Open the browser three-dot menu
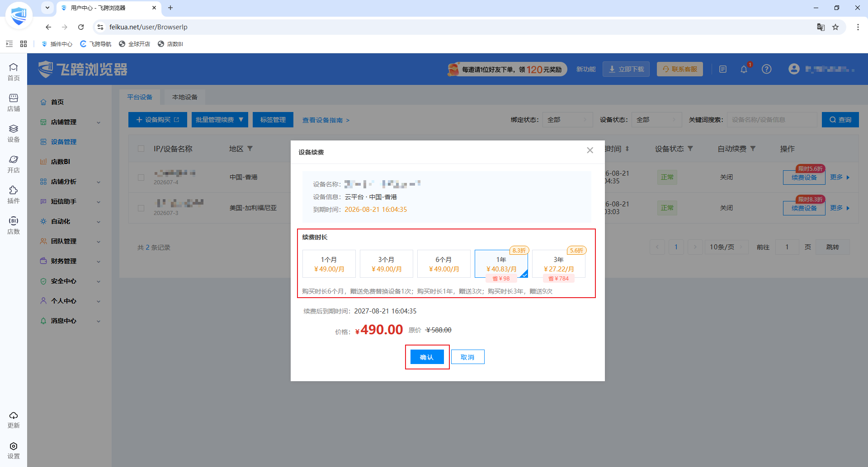868x467 pixels. (858, 27)
